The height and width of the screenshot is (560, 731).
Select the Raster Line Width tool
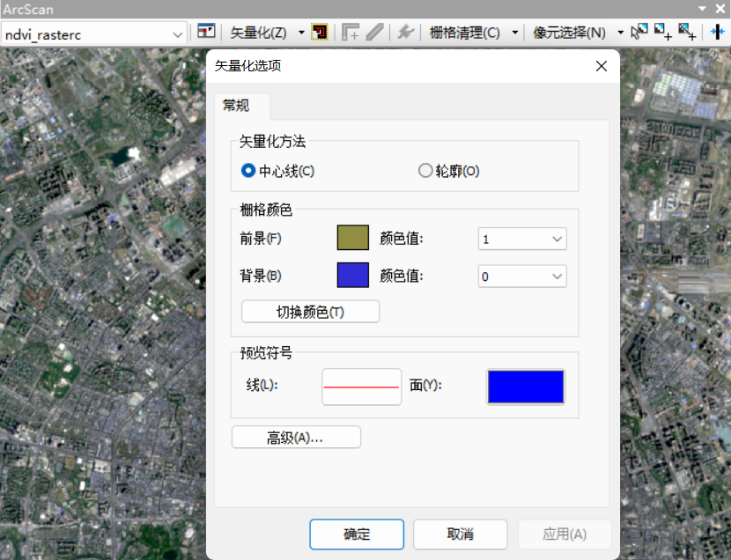click(x=718, y=33)
